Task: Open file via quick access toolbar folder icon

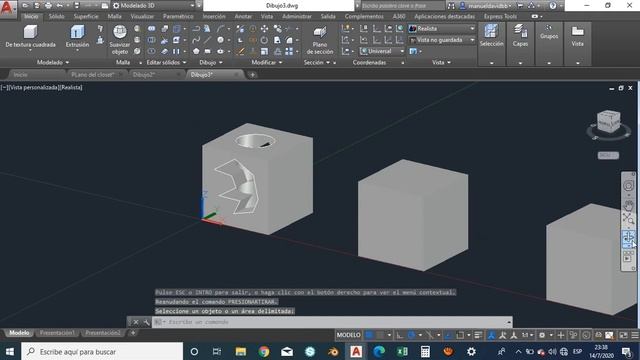Action: (25, 6)
